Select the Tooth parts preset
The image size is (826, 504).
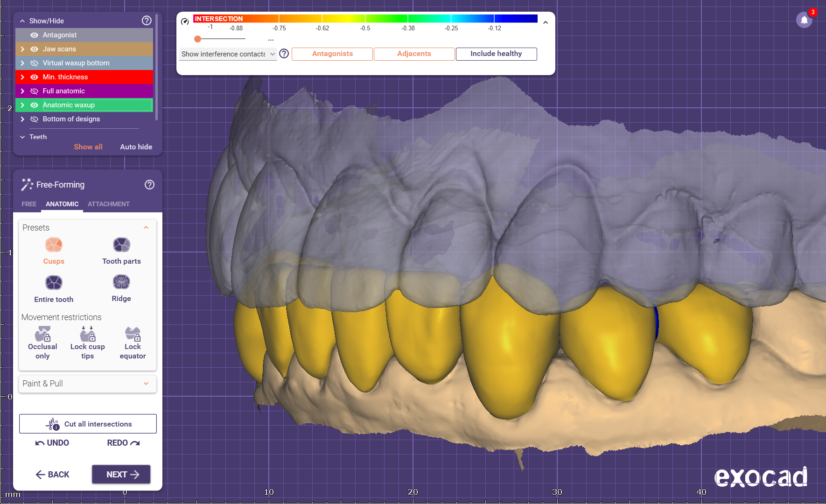(121, 245)
